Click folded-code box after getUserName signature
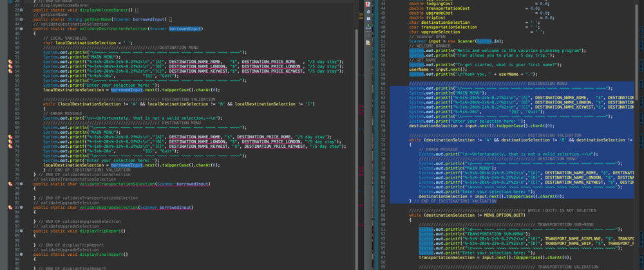Viewport: 644px width, 270px height. pos(171,19)
